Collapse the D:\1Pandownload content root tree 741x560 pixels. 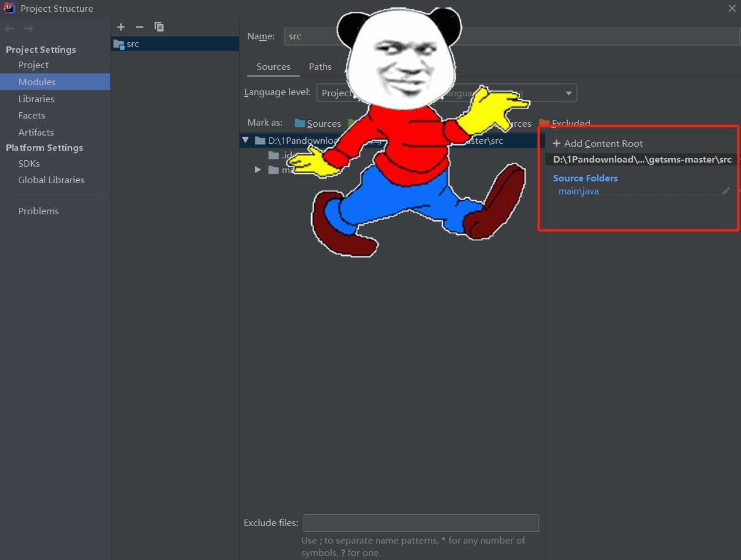(245, 140)
